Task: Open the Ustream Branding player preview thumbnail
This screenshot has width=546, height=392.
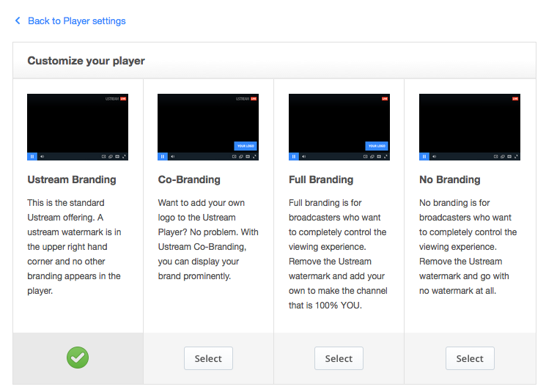Action: click(x=78, y=127)
